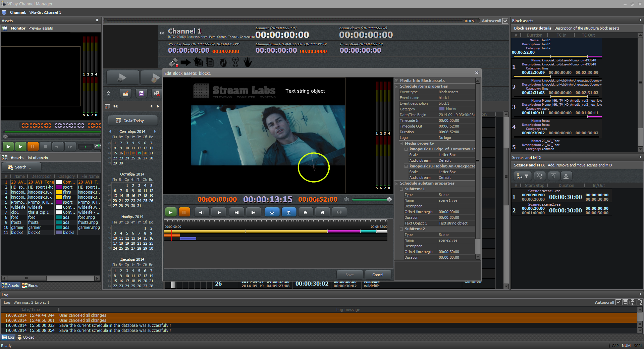Click the dialog timeline red playhead marker

[x=171, y=235]
